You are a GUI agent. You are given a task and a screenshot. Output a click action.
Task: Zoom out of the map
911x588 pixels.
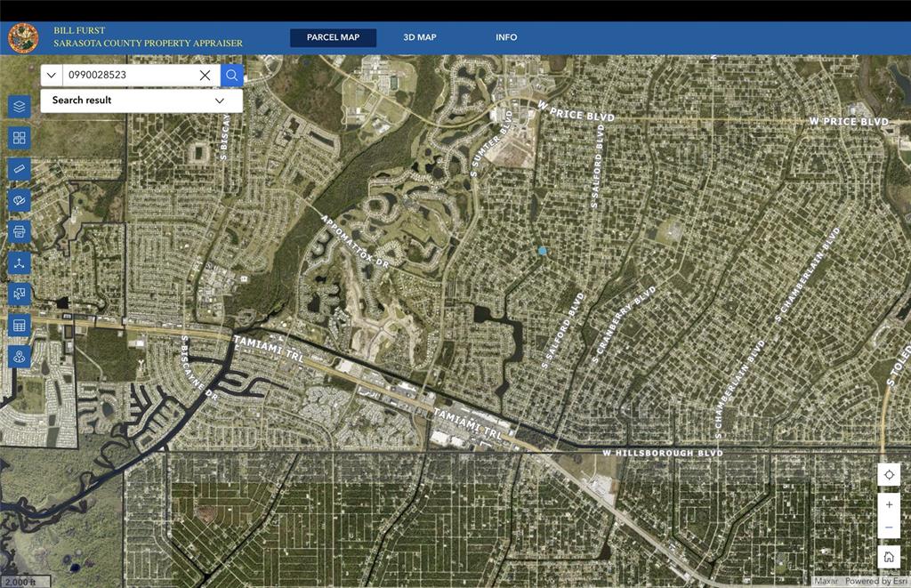tap(889, 528)
